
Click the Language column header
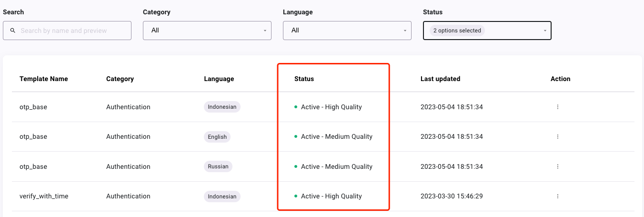pos(219,79)
